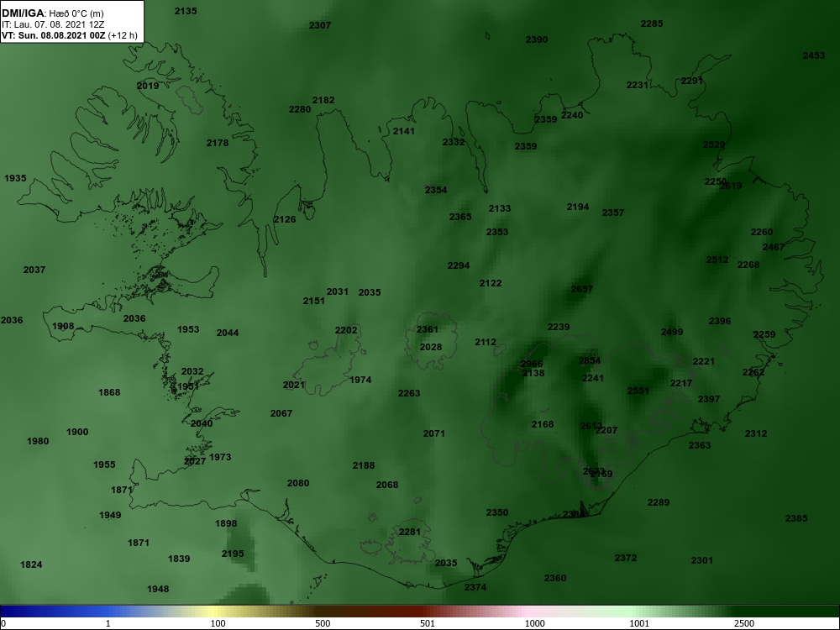
Task: Select the 2044 height value
Action: (x=228, y=333)
